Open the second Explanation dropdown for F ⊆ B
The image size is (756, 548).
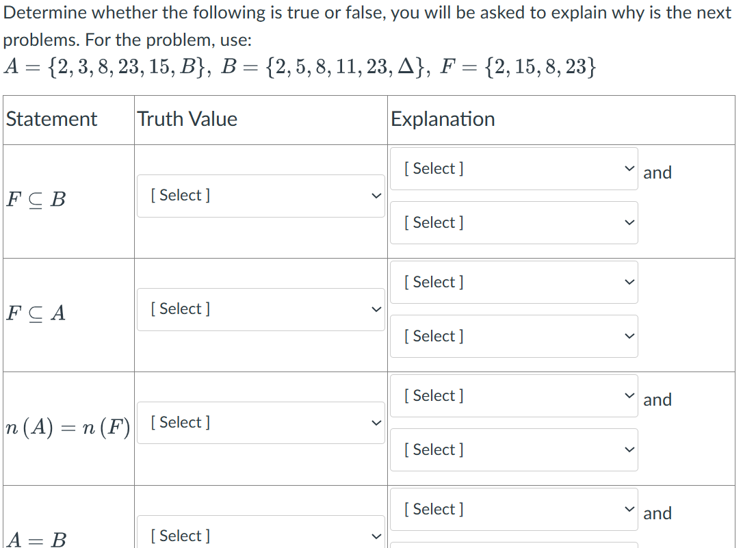click(x=513, y=222)
